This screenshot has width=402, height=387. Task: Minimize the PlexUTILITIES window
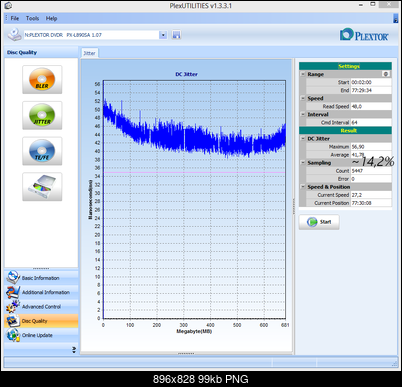click(x=361, y=5)
